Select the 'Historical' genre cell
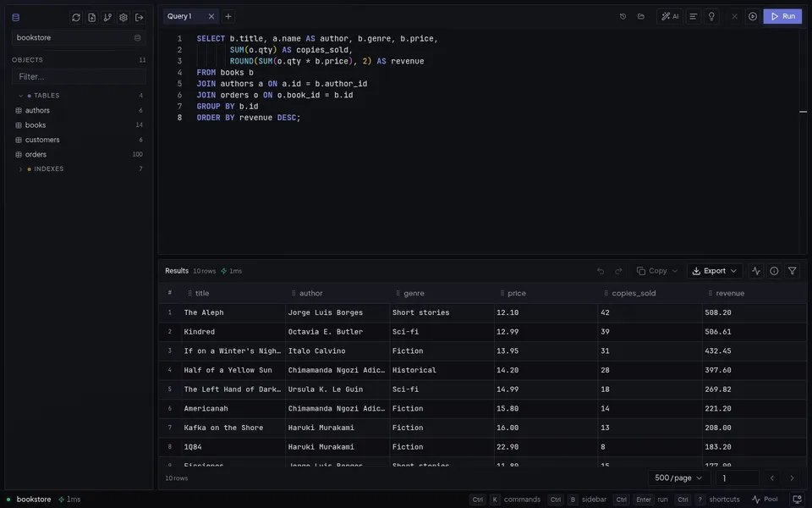 (442, 370)
